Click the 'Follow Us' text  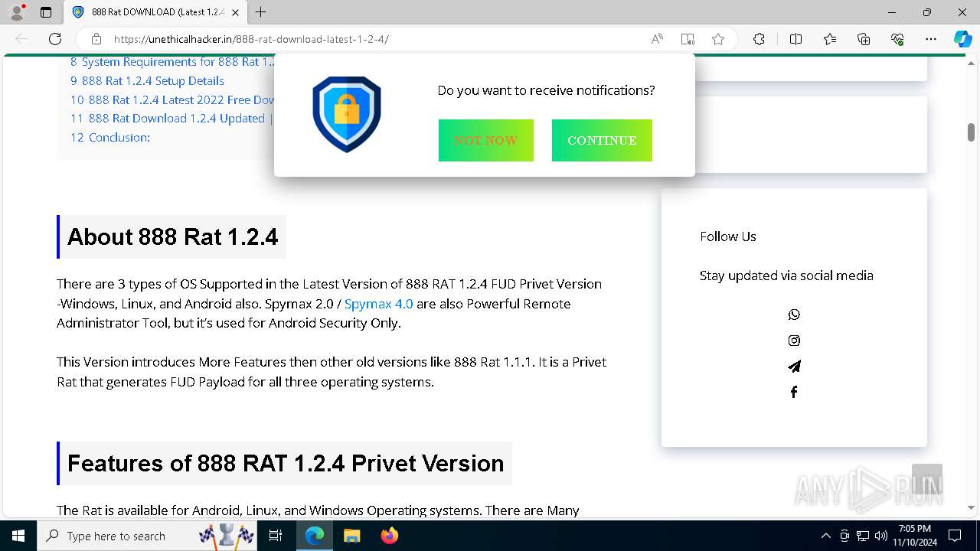pos(728,236)
